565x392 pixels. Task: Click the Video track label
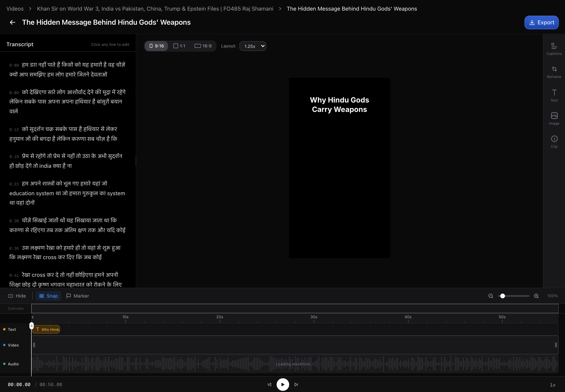[13, 345]
